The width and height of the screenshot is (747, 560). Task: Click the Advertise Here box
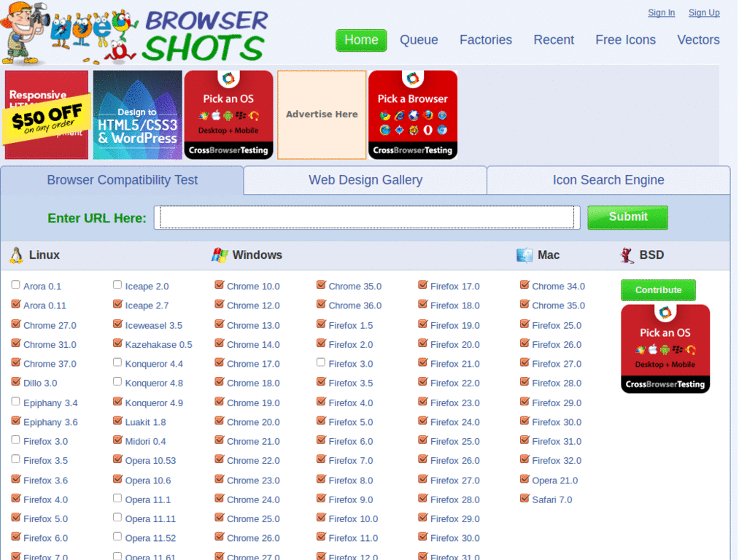[x=322, y=114]
